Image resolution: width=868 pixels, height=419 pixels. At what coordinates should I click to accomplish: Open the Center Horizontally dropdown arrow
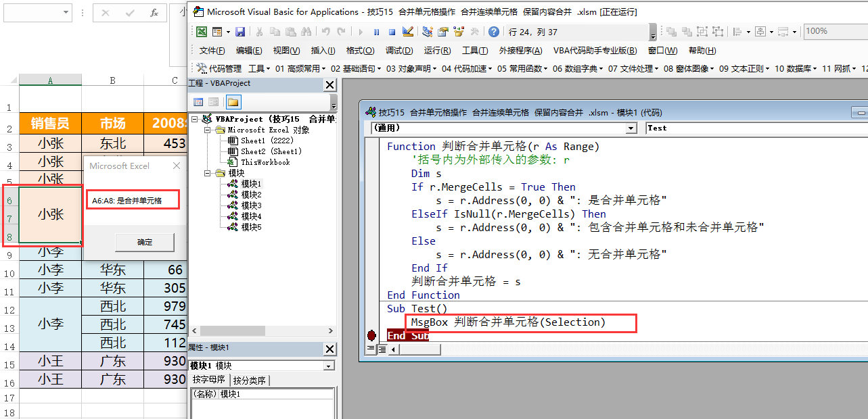771,32
